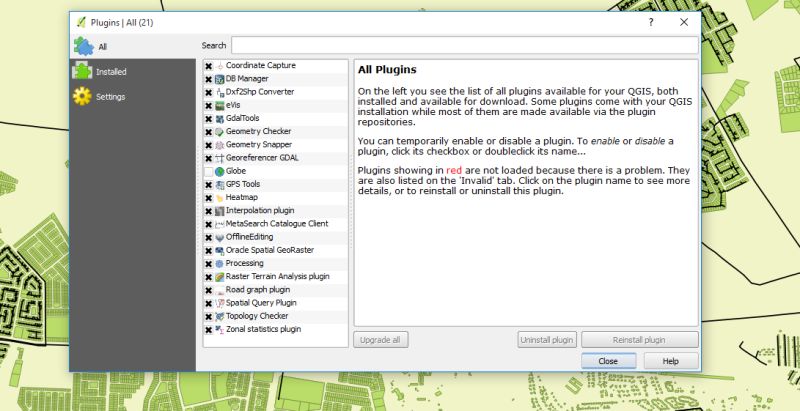
Task: Click the Heatmap plugin icon
Action: (219, 198)
